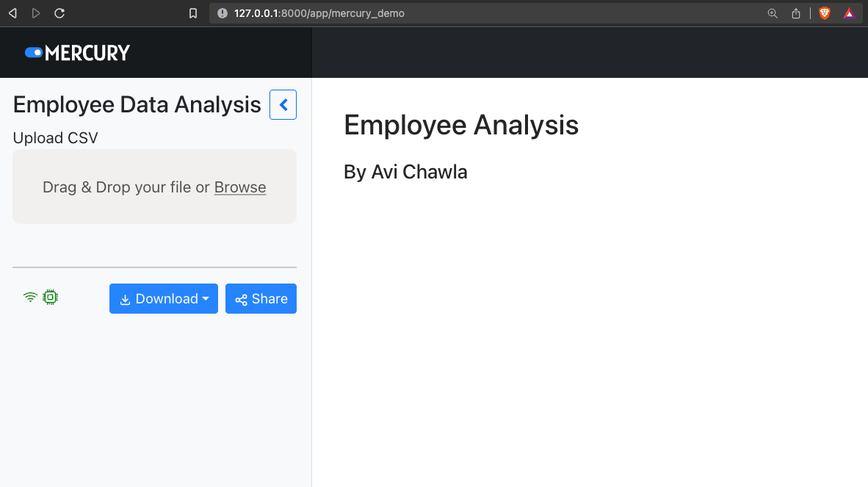Click the green Wi-Fi connection status icon
868x487 pixels.
click(30, 297)
